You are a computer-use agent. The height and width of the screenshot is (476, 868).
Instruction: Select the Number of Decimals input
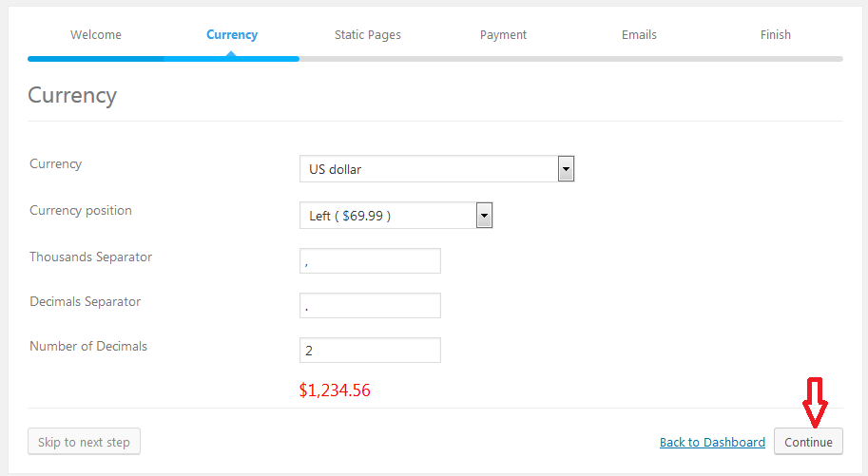point(370,351)
